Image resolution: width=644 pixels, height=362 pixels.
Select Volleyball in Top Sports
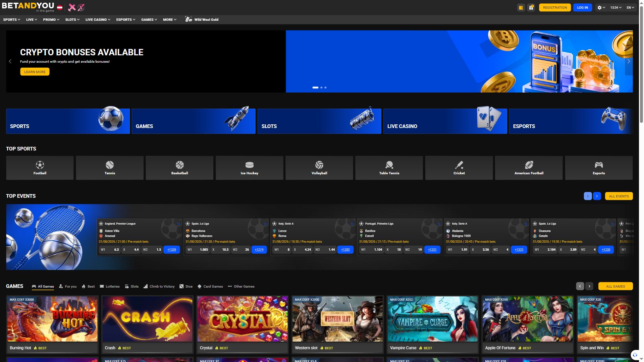[x=319, y=168]
